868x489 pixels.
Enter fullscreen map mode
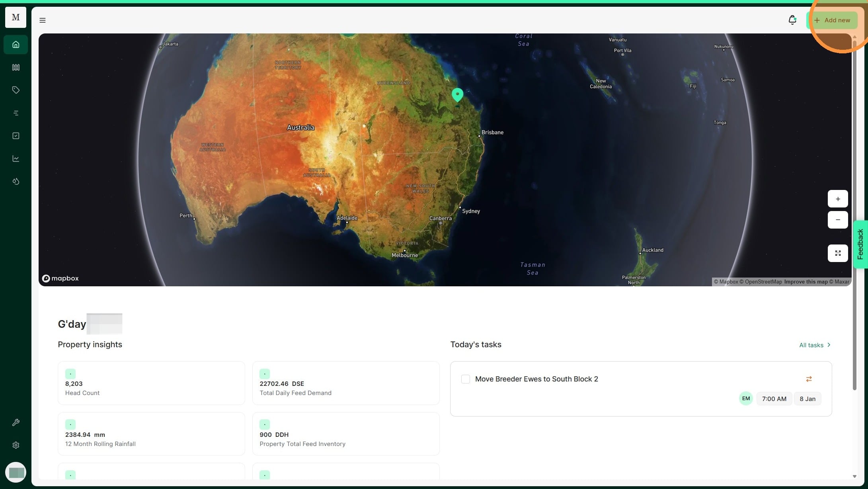(837, 253)
